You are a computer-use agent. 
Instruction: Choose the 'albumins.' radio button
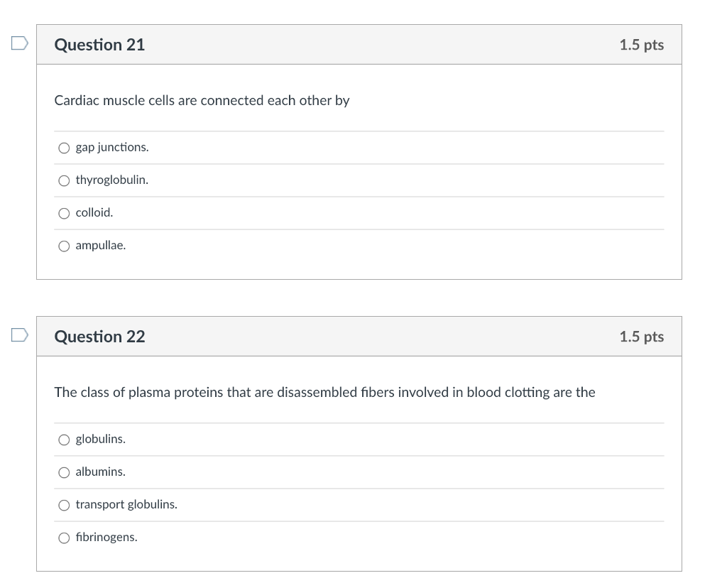tap(64, 472)
